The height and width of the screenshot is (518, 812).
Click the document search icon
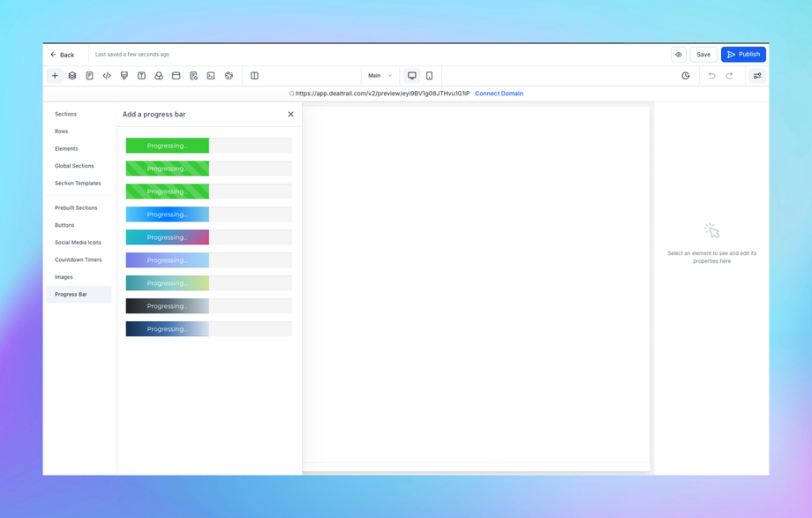193,76
